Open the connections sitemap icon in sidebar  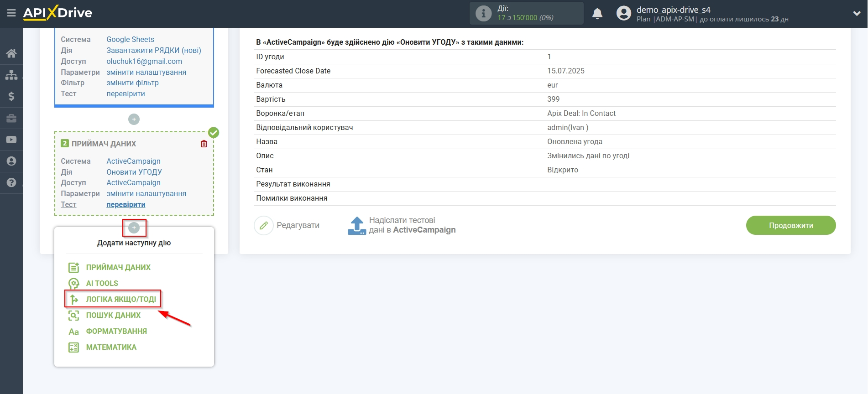11,75
